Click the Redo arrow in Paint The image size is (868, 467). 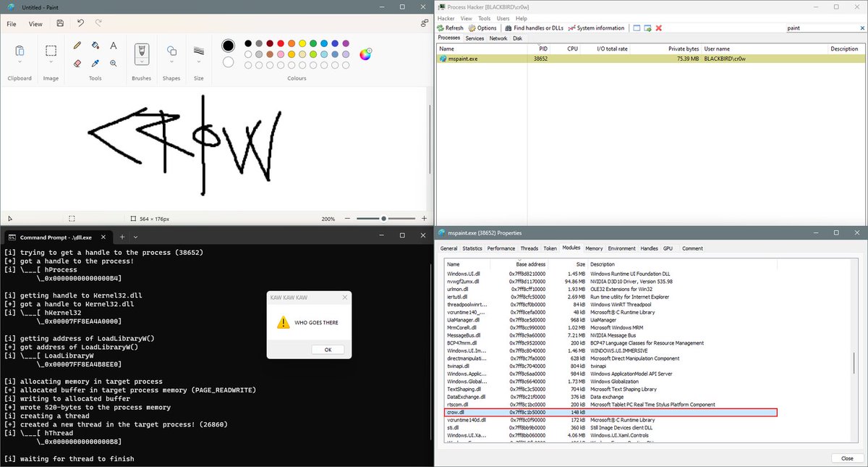pyautogui.click(x=98, y=24)
